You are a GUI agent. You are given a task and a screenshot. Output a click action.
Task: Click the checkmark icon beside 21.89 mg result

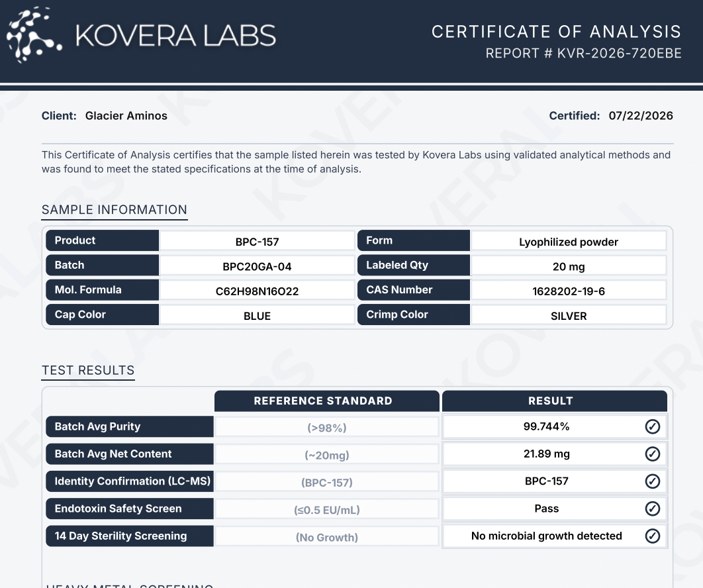click(x=652, y=454)
